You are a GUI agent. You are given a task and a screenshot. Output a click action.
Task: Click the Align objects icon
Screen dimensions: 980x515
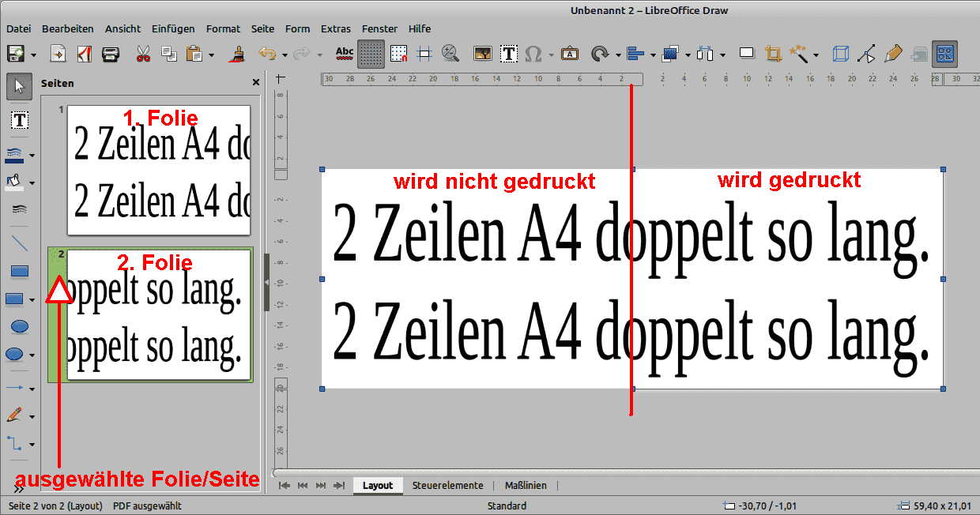(635, 54)
